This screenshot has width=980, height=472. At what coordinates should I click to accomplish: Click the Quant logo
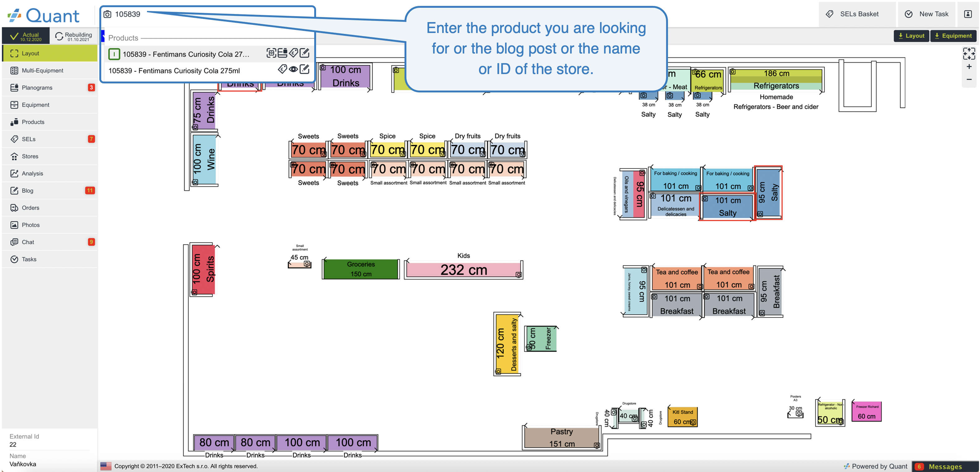pos(44,15)
